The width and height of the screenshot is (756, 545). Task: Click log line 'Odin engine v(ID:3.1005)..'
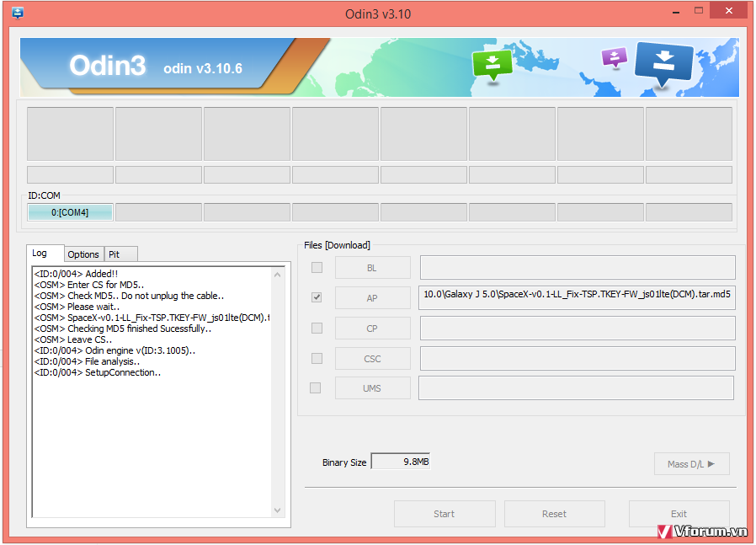pos(114,350)
